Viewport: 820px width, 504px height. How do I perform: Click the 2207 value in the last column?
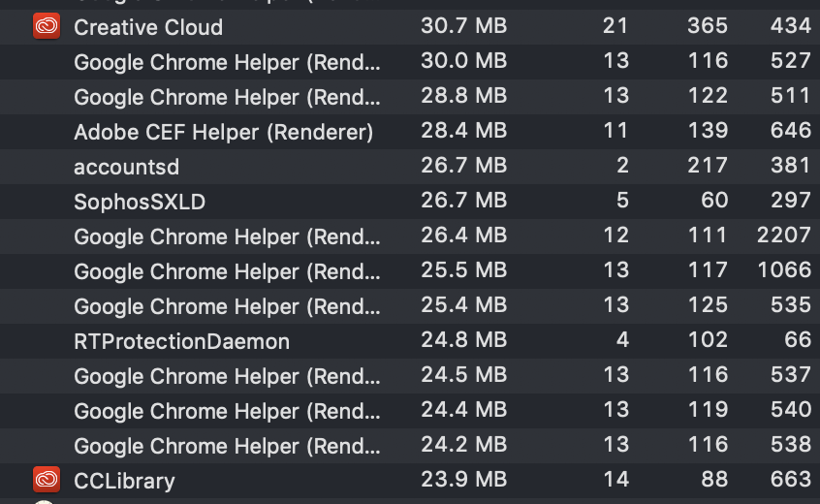784,235
